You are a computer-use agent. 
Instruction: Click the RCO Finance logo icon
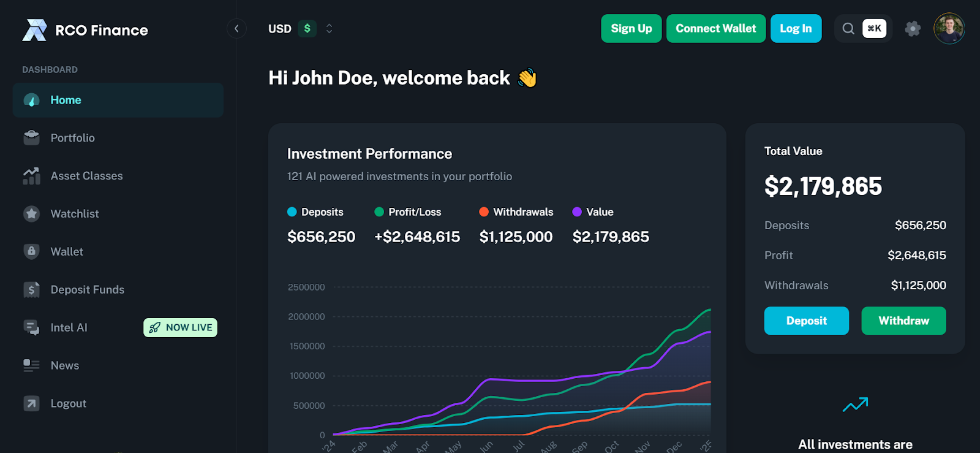(34, 30)
